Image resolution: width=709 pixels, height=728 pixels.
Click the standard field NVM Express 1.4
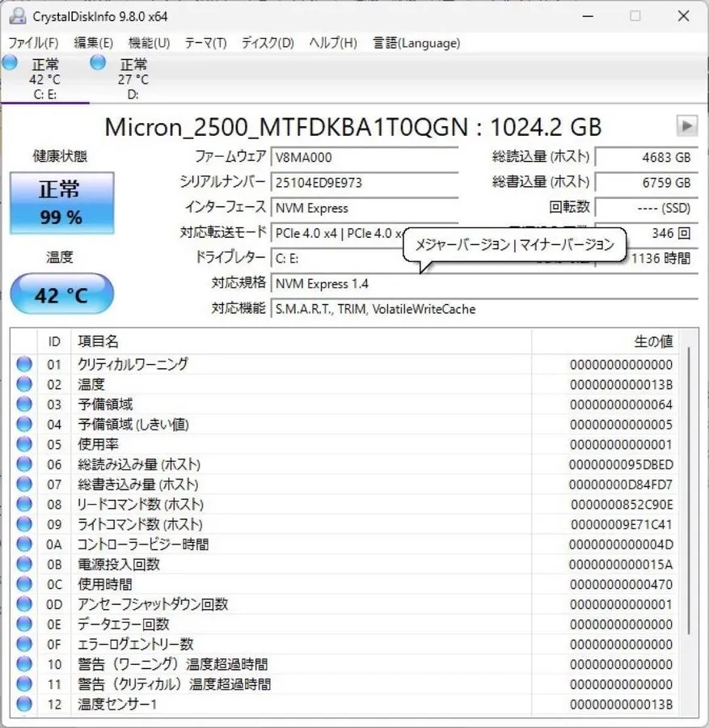484,284
